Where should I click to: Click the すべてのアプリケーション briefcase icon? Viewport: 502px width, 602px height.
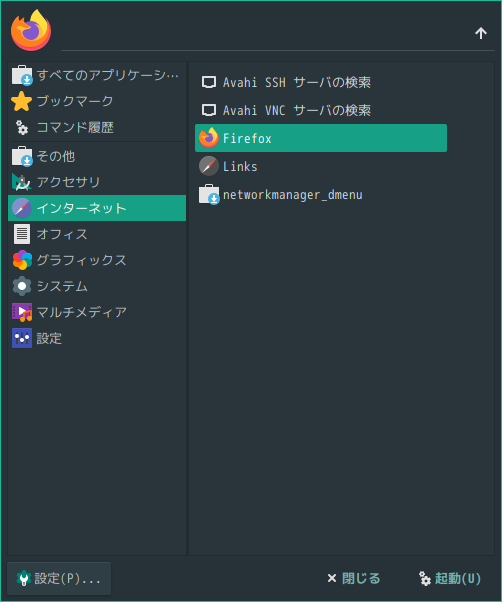(22, 75)
